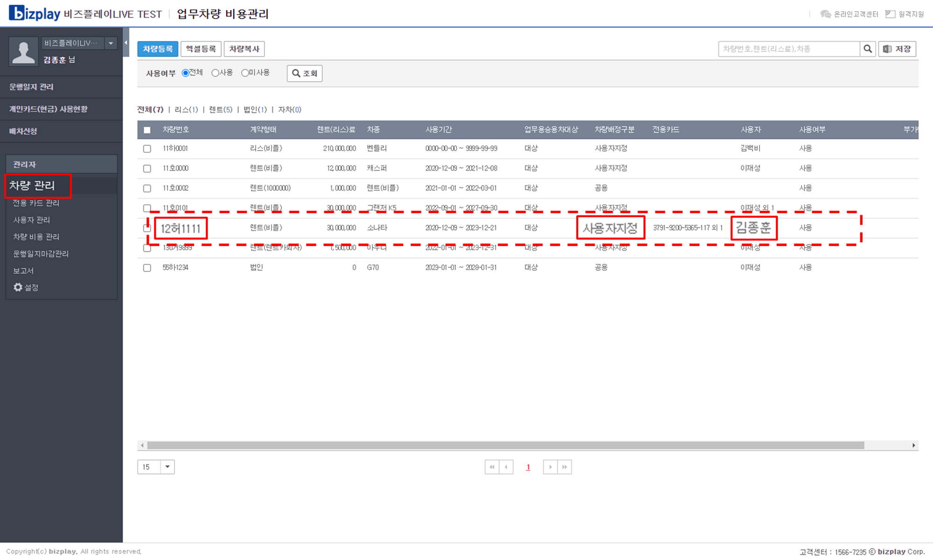Select the 사용 usage radio button
Screen dimensions: 933x560
click(215, 73)
